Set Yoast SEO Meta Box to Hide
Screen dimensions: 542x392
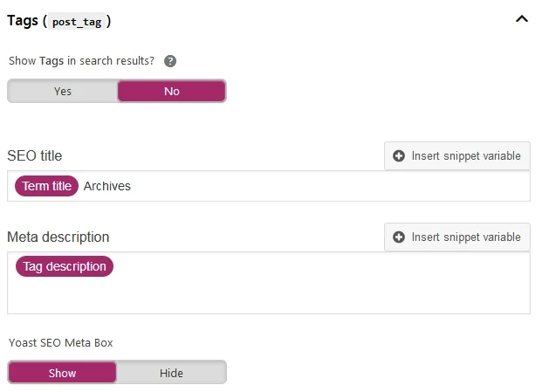(x=171, y=373)
